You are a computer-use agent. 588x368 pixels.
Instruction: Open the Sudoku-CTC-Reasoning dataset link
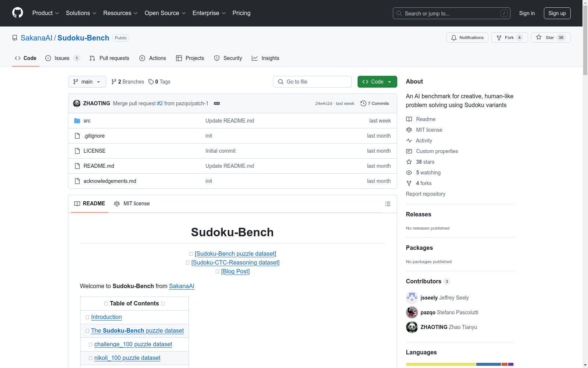coord(235,262)
